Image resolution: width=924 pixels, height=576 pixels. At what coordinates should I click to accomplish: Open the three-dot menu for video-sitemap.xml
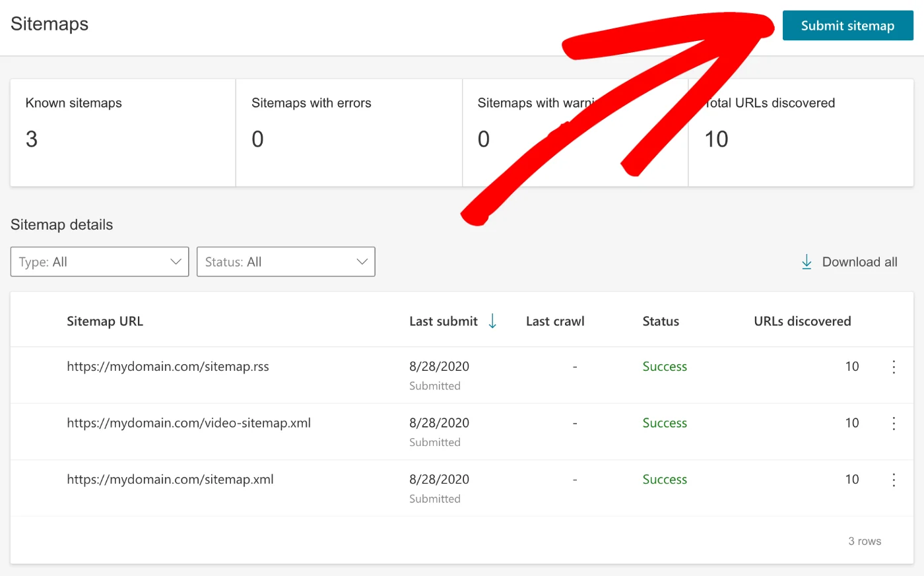coord(894,423)
